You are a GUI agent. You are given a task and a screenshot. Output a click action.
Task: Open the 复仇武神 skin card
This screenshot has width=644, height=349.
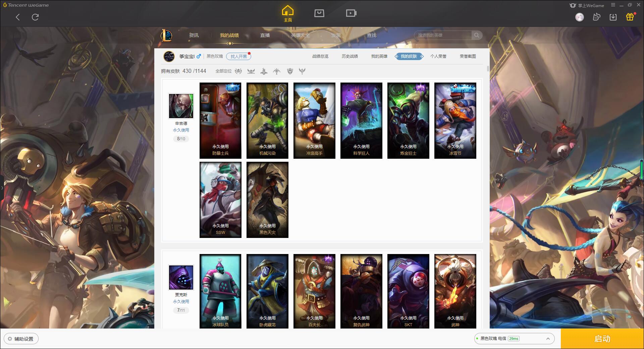pos(361,291)
